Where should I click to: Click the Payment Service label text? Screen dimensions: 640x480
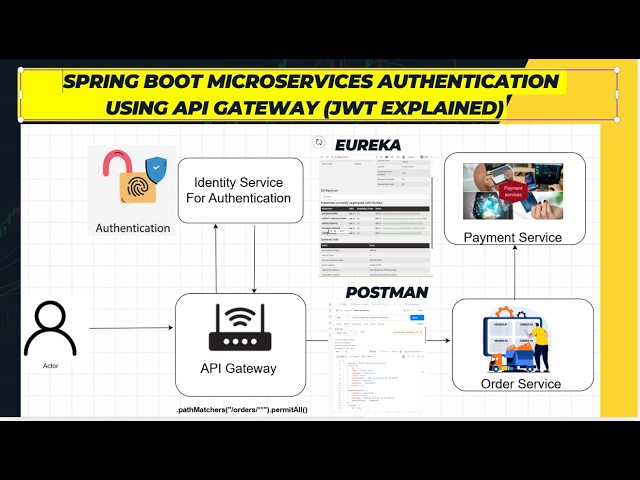point(513,238)
